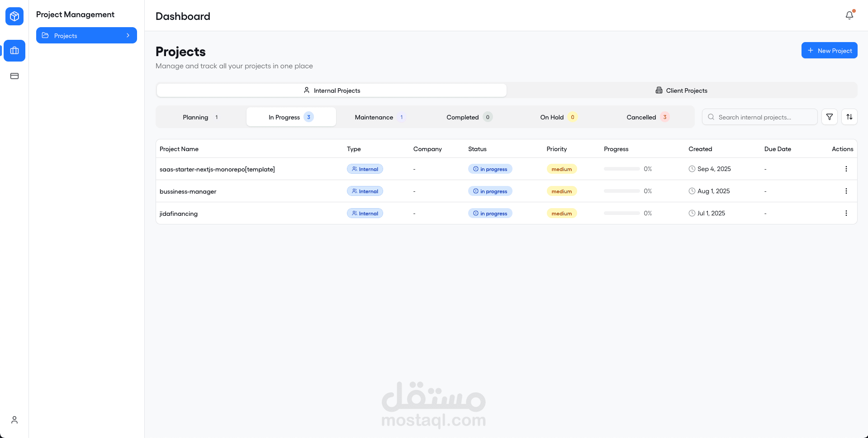The width and height of the screenshot is (868, 438).
Task: Click clock icon beside Jul 1, 2025
Action: 692,213
